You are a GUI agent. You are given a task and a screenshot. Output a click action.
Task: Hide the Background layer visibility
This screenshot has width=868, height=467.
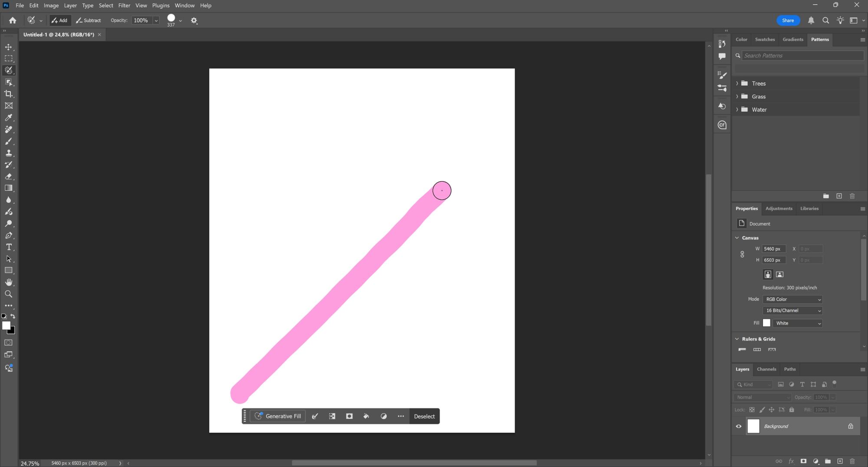pos(739,426)
